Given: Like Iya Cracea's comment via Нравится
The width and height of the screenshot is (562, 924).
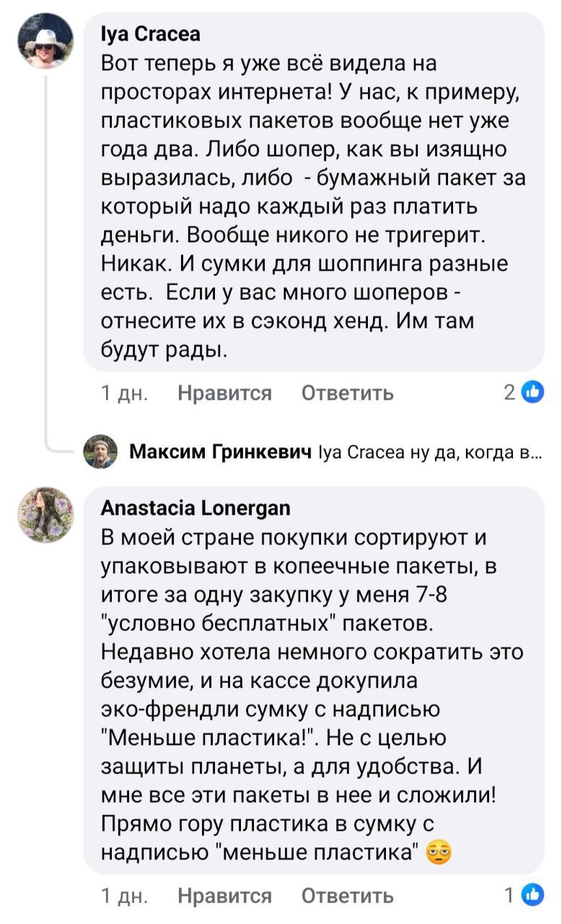Looking at the screenshot, I should (x=225, y=393).
